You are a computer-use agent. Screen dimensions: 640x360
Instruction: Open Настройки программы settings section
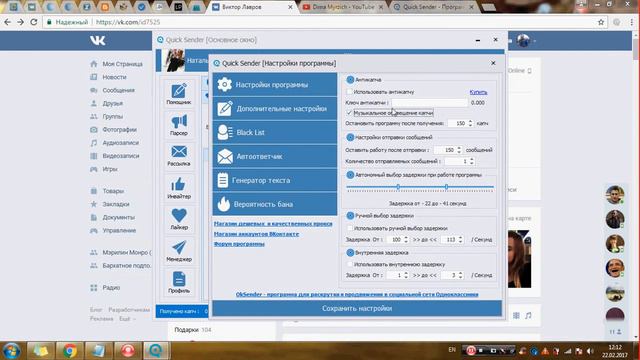[275, 84]
